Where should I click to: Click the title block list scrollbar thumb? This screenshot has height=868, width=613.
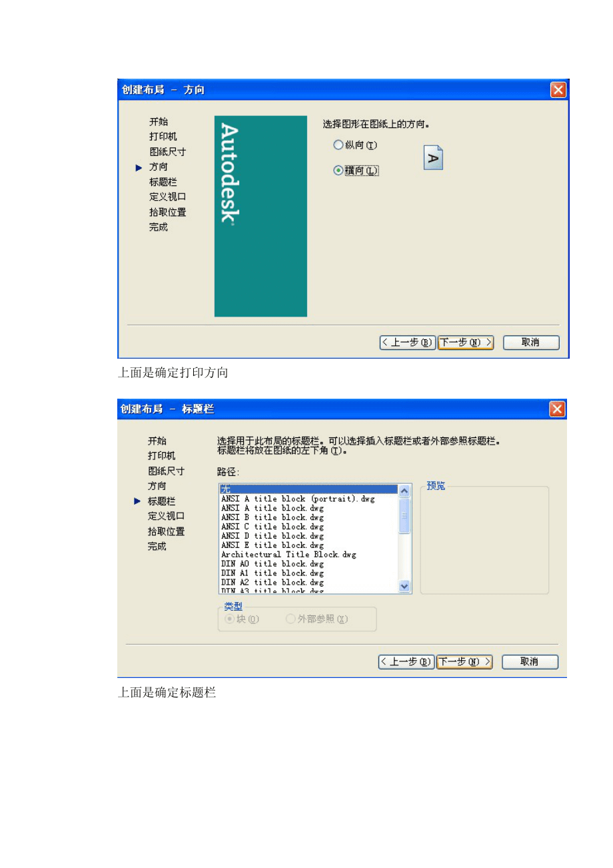[404, 515]
